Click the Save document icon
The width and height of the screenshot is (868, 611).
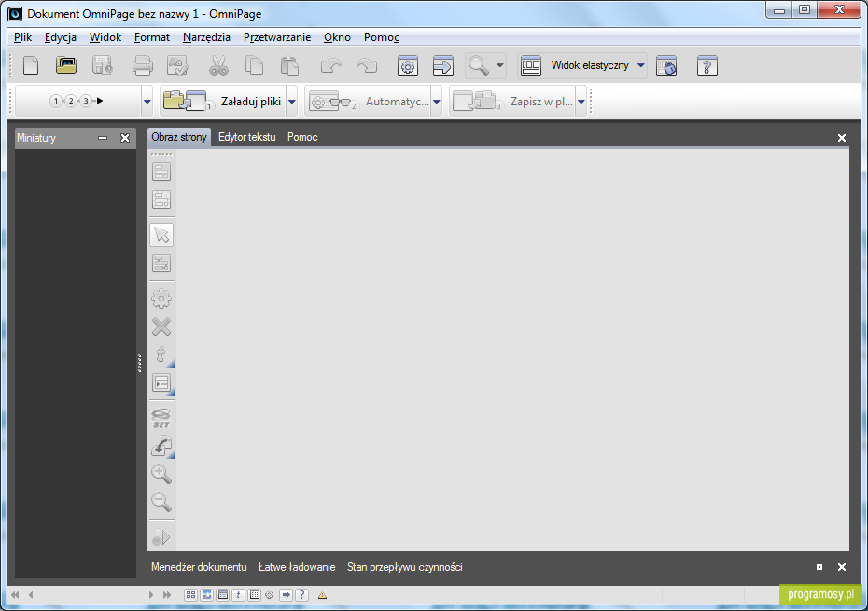tap(103, 65)
